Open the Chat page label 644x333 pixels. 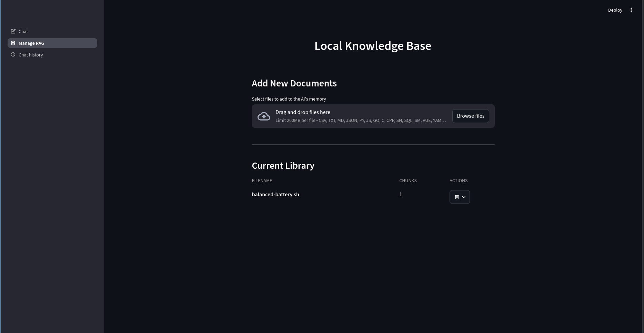(x=23, y=31)
